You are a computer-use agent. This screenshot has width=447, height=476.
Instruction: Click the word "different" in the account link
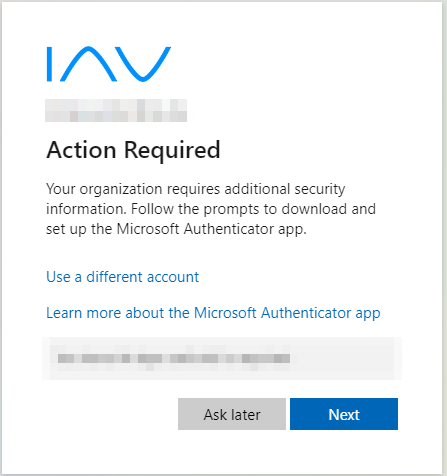pyautogui.click(x=114, y=277)
